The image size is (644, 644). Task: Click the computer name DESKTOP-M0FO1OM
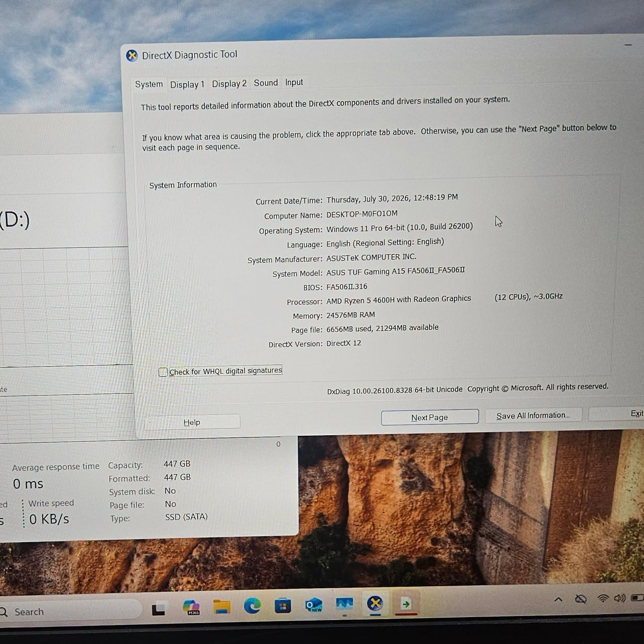[x=362, y=214]
